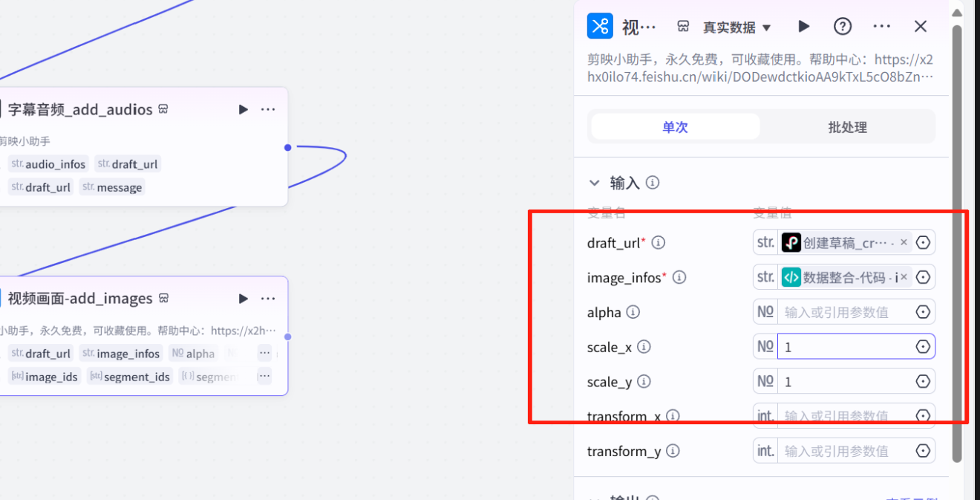The width and height of the screenshot is (980, 500).
Task: Click the image_ids tag on the 视频画面-add_images node
Action: [x=45, y=377]
